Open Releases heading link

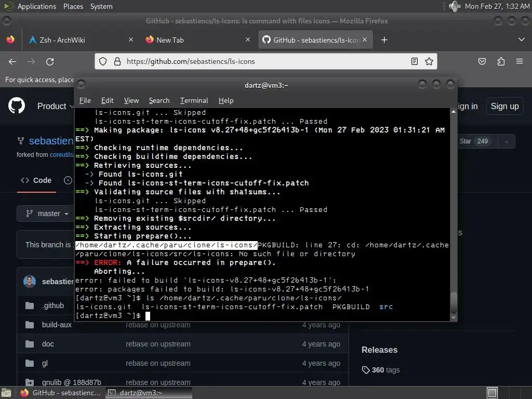[x=379, y=350]
